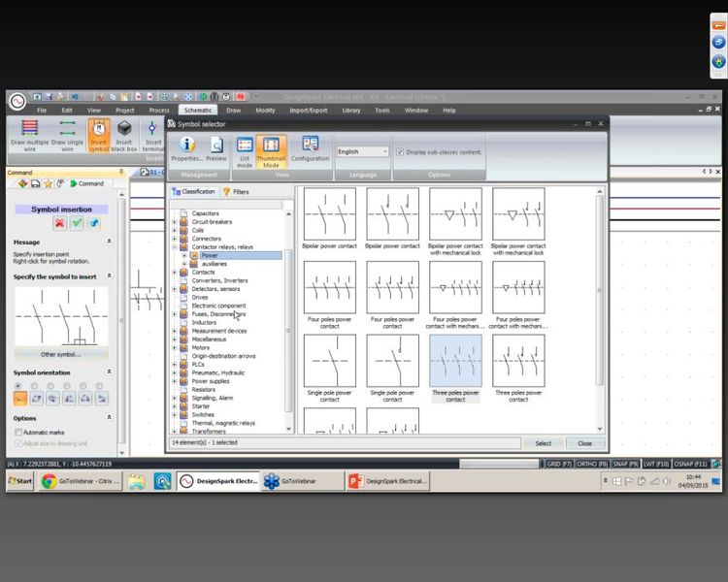
Task: Expand the Contacts tree node
Action: click(175, 272)
